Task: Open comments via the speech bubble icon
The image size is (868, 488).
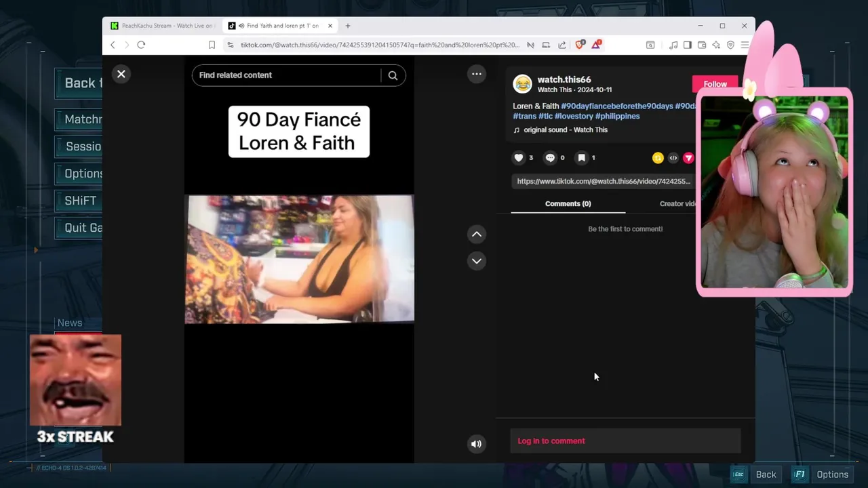Action: tap(550, 158)
